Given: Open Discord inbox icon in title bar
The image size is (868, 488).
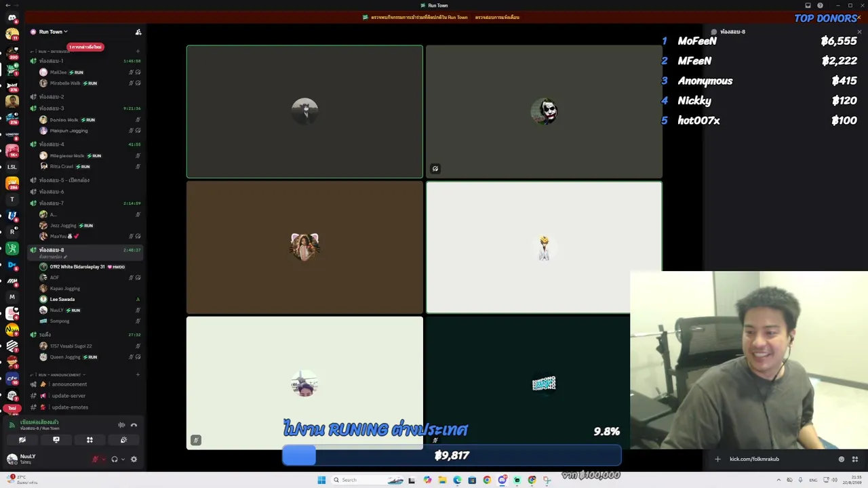Looking at the screenshot, I should click(808, 5).
